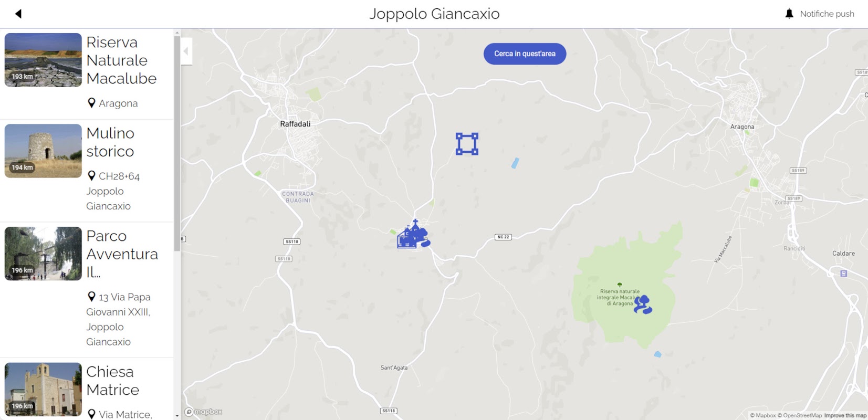868x420 pixels.
Task: Click the scrollbar down arrow
Action: pos(177,415)
